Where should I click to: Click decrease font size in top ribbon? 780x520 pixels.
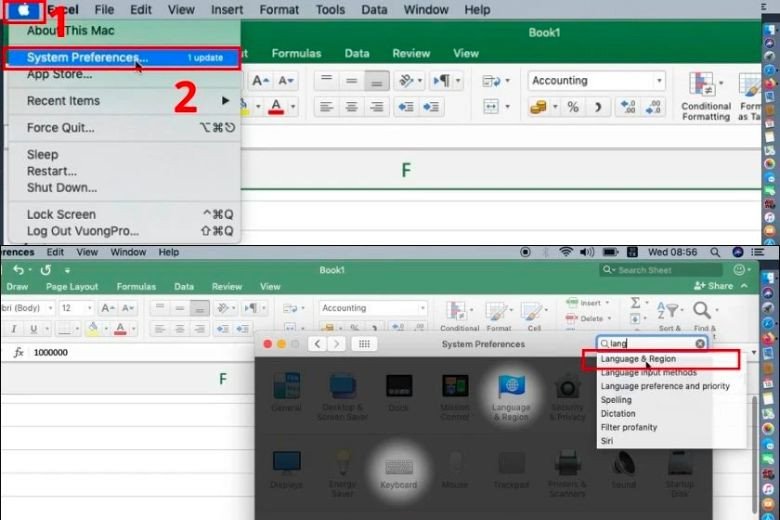(x=286, y=81)
